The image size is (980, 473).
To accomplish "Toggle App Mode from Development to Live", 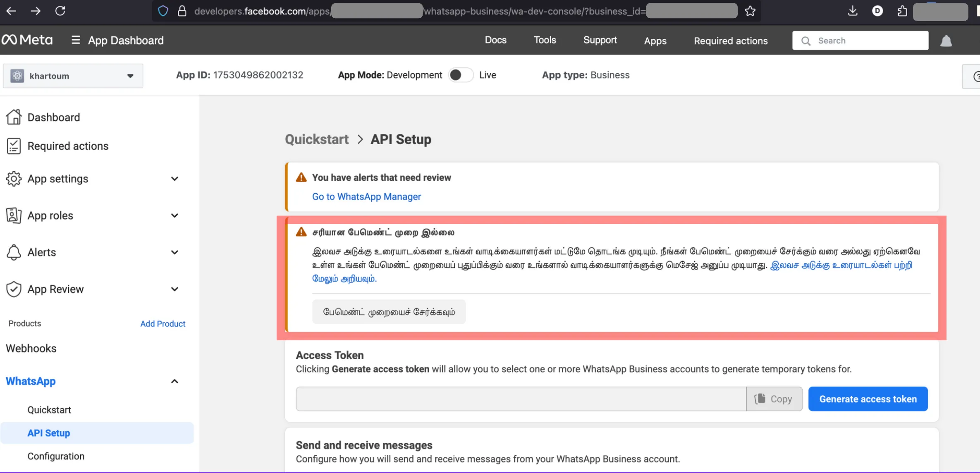I will pyautogui.click(x=460, y=75).
